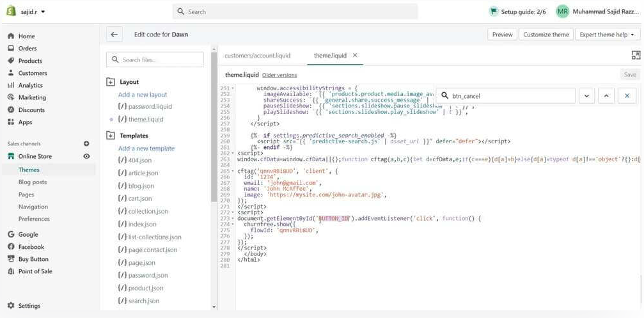Open Google sales channel
This screenshot has width=644, height=318.
pos(28,235)
